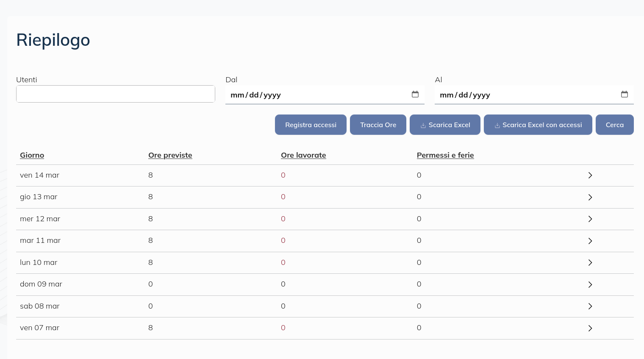Sort the table by Permessi e ferie column
The height and width of the screenshot is (359, 644).
pos(445,155)
